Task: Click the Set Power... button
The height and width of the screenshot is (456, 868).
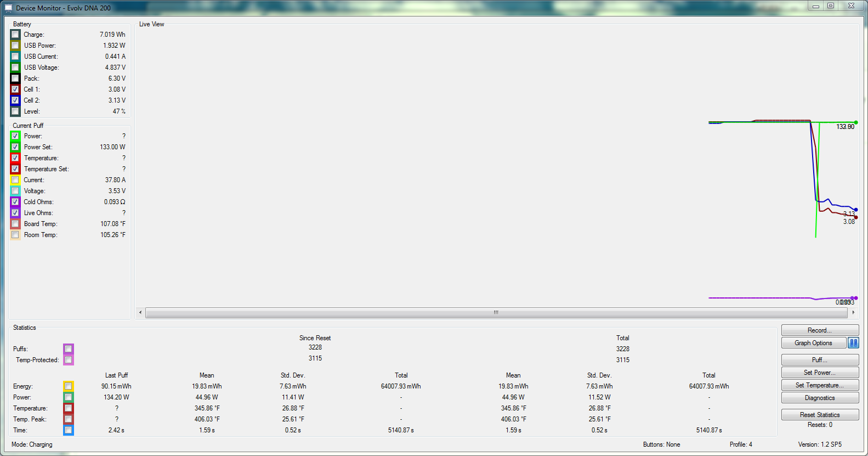Action: (820, 373)
